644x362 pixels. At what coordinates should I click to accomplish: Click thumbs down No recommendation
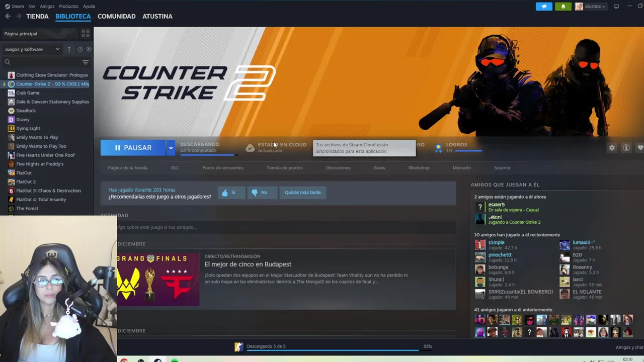pos(262,193)
